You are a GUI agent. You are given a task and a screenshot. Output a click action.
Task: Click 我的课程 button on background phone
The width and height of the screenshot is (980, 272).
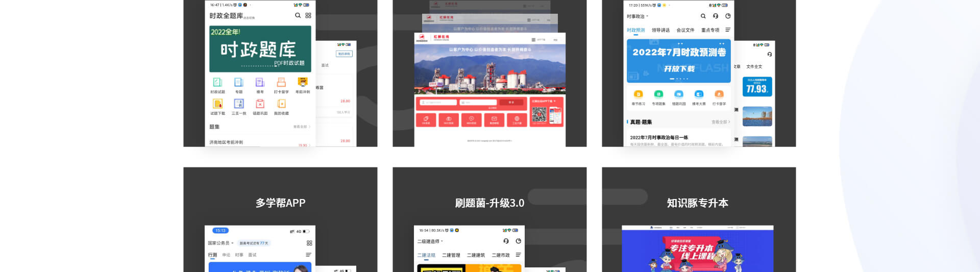tap(344, 54)
